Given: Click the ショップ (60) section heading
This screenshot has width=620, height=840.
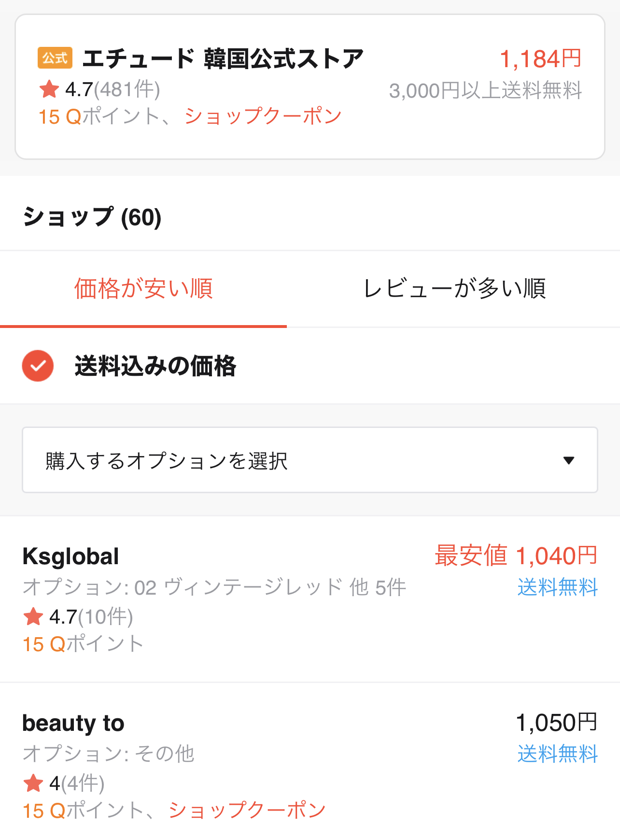Looking at the screenshot, I should pos(92,217).
